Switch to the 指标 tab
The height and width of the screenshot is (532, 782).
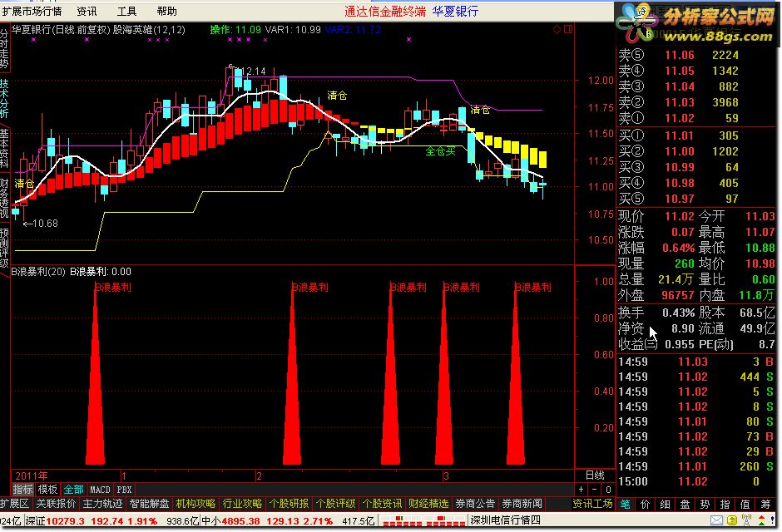(23, 490)
